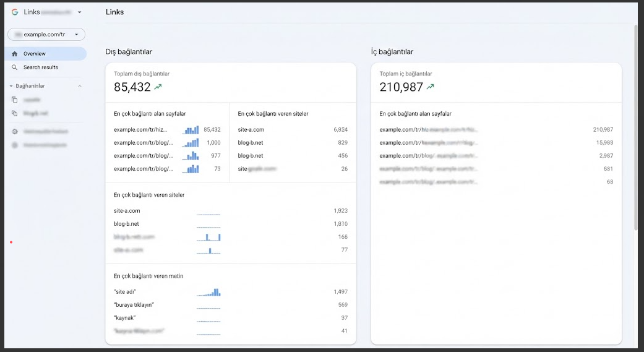Click the up chevron right of Bağlanınlar
Screen dimensions: 644x352
[80, 86]
